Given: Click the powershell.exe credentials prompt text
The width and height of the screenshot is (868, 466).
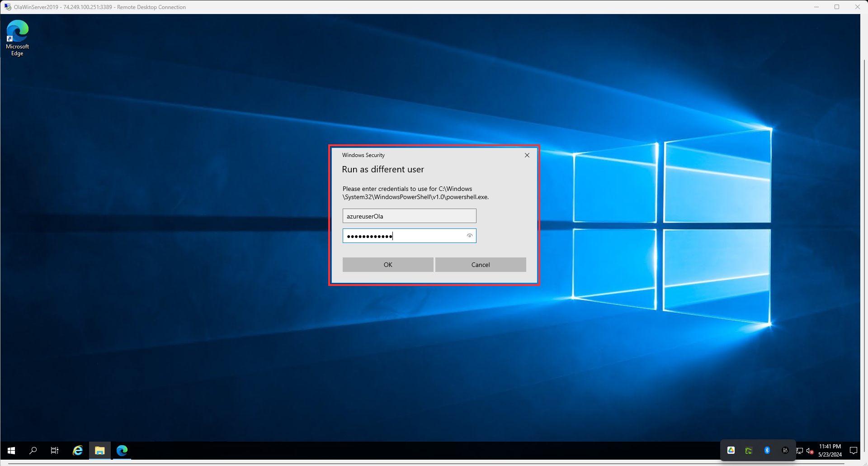Looking at the screenshot, I should coord(415,193).
